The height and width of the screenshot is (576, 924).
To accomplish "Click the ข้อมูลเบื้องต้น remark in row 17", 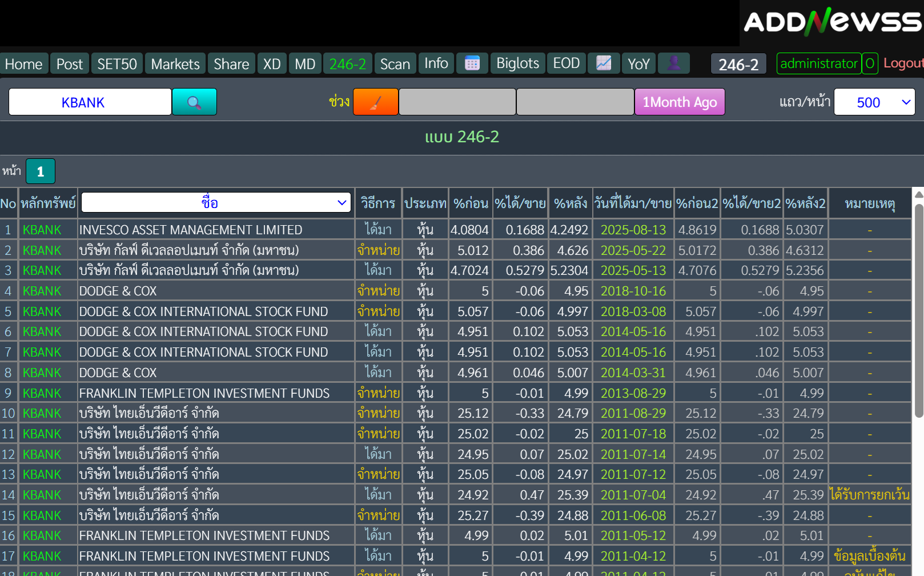I will point(870,555).
